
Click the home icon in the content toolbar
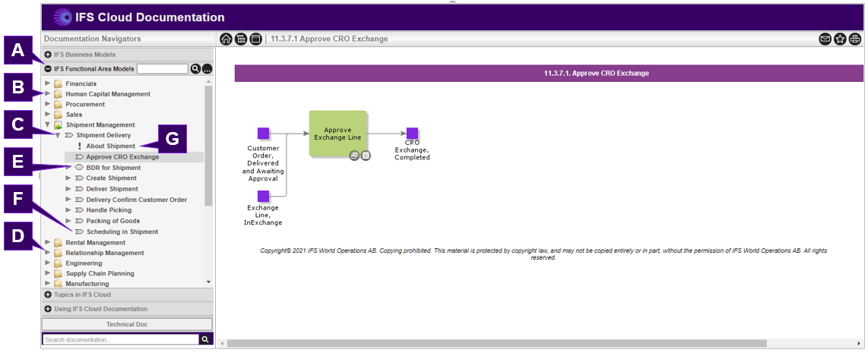(225, 39)
